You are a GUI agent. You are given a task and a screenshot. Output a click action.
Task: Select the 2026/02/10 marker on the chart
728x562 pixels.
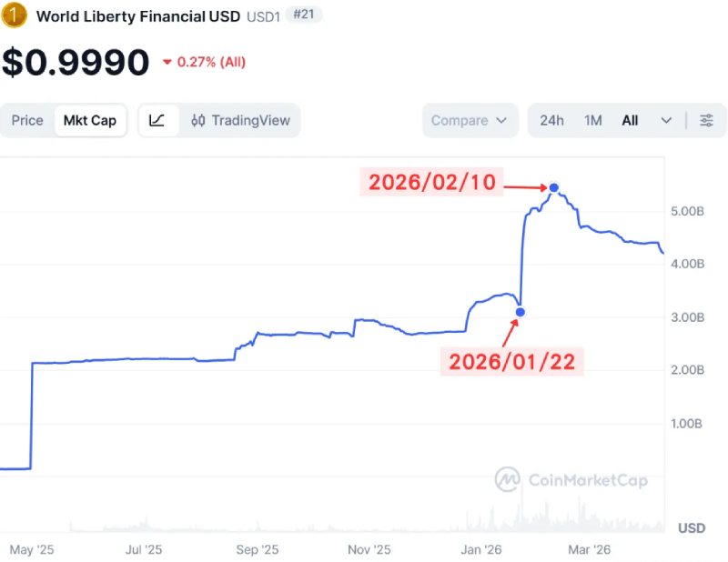pyautogui.click(x=552, y=186)
